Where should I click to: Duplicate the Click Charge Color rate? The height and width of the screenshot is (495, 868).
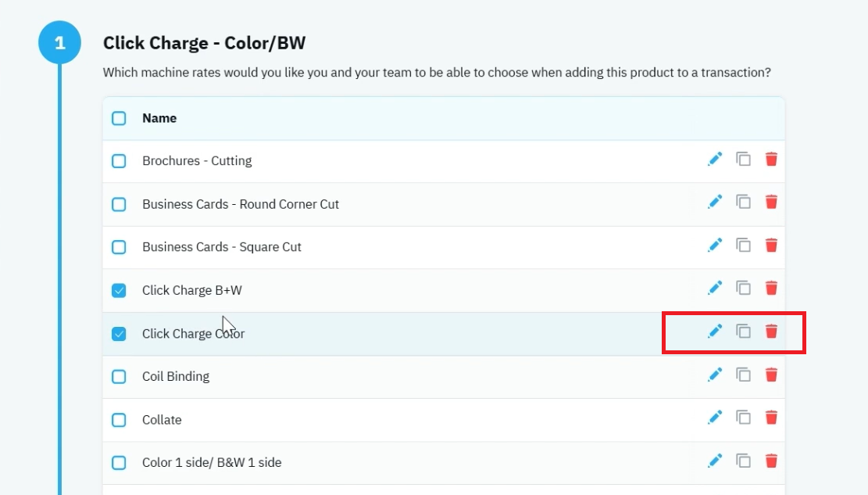pyautogui.click(x=744, y=332)
